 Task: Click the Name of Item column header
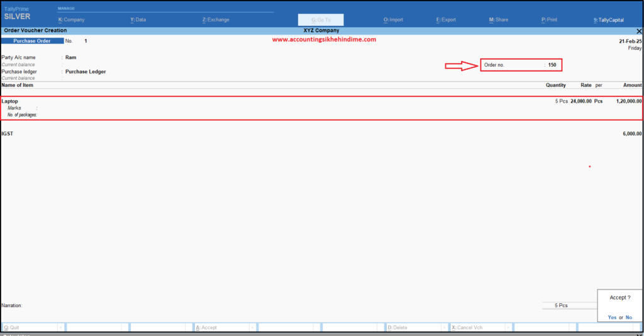pyautogui.click(x=17, y=85)
